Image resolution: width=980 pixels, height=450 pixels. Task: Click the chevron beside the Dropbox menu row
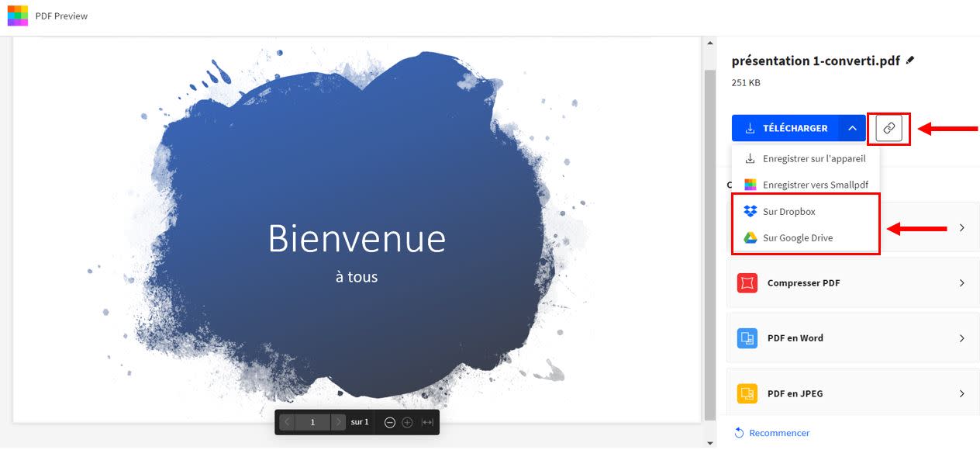pyautogui.click(x=962, y=228)
